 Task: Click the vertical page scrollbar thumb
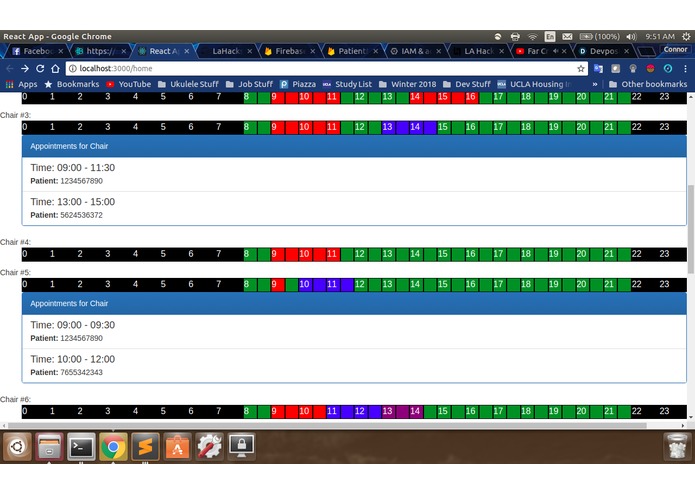click(691, 229)
